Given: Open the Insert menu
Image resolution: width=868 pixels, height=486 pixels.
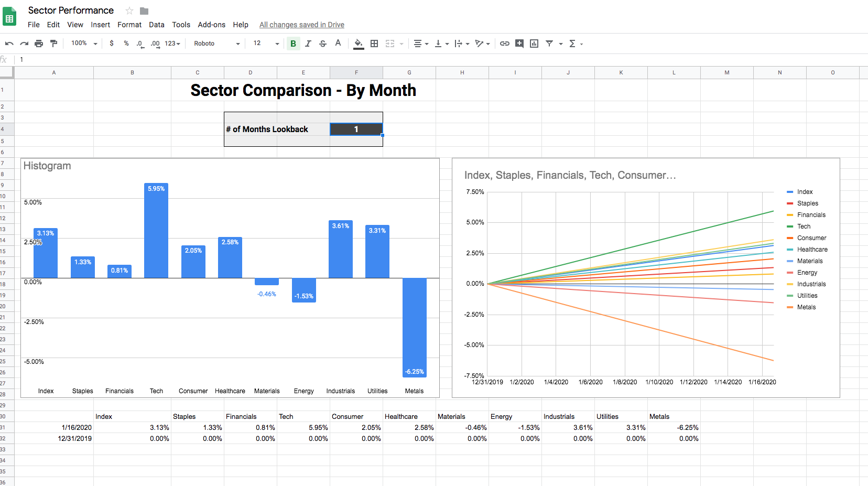Looking at the screenshot, I should click(100, 25).
